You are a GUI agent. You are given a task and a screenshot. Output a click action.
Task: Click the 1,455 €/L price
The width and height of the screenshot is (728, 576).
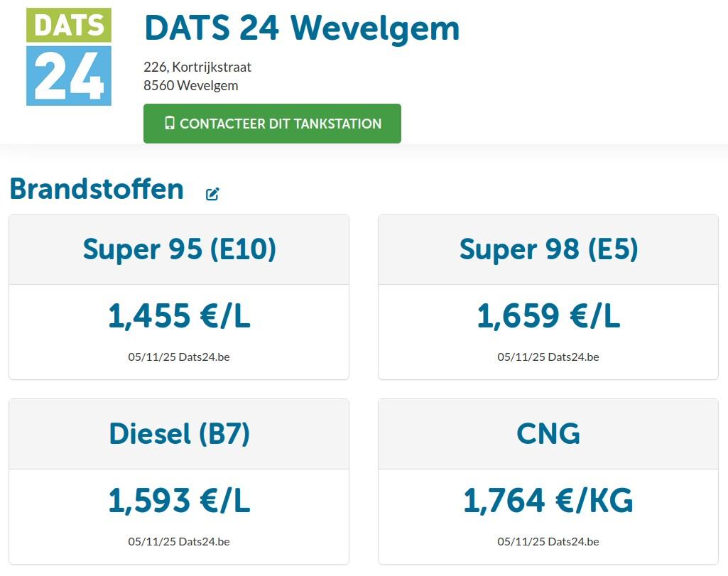[179, 316]
